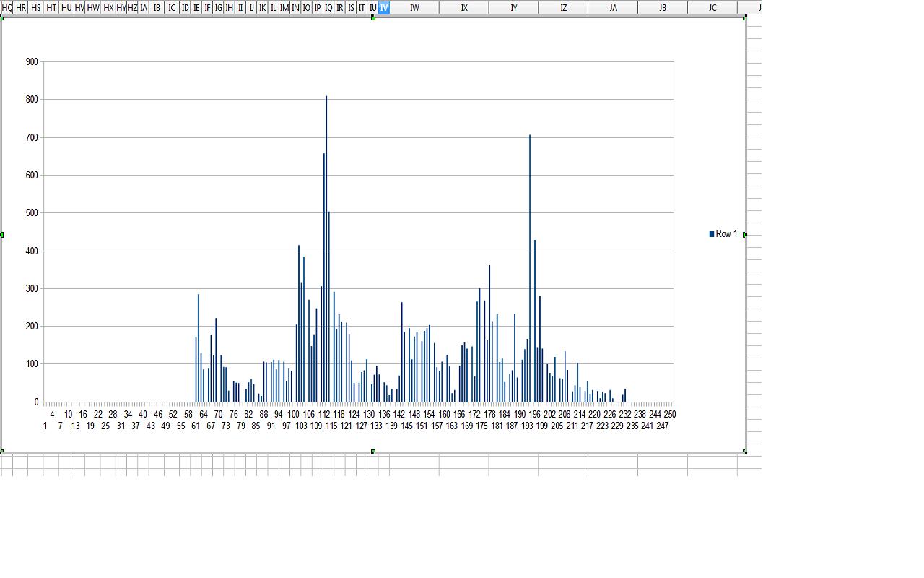Click the IB column header
924x578 pixels.
click(157, 7)
